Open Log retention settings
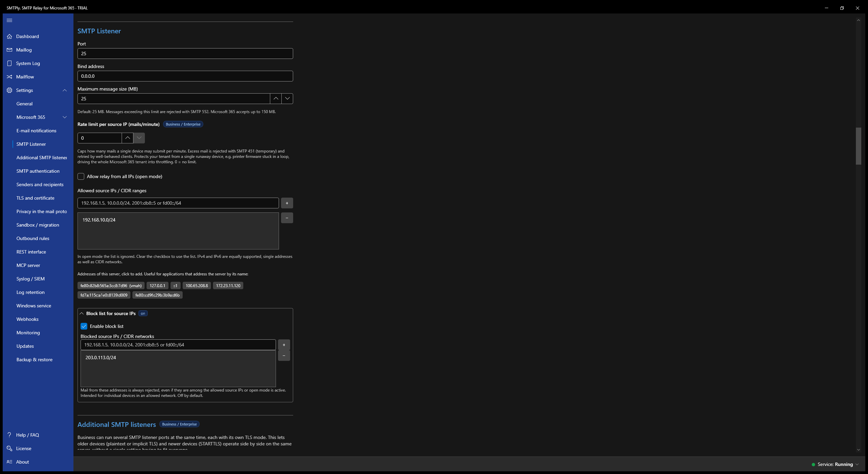 pyautogui.click(x=30, y=292)
